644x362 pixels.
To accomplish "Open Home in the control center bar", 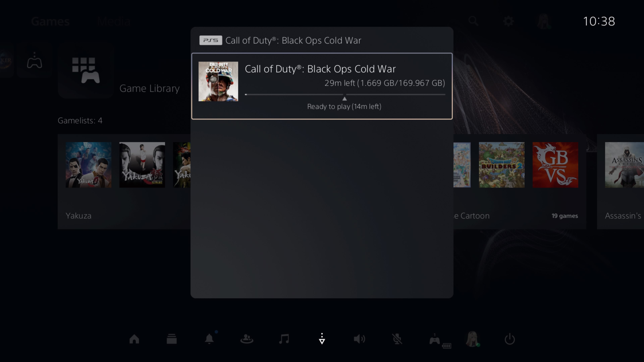I will coord(134,339).
